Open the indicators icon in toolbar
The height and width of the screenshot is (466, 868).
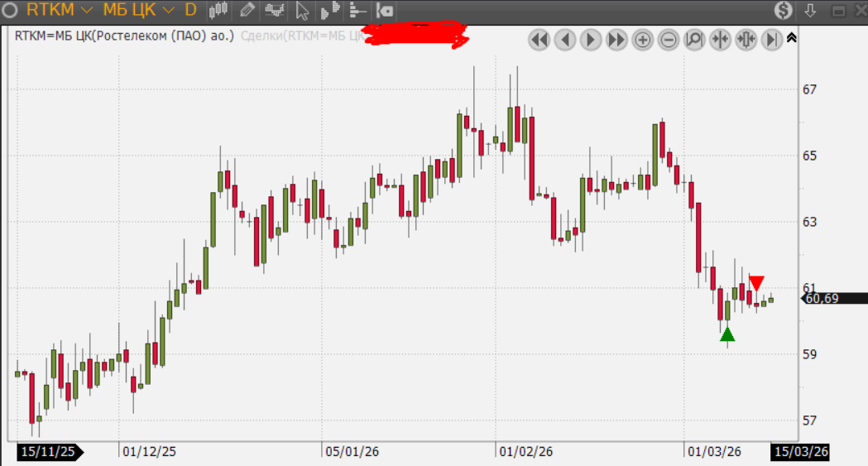click(x=275, y=11)
